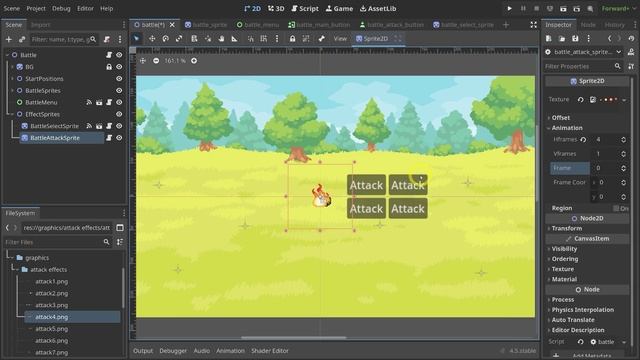
Task: Open the Sprite2D toolbar menu
Action: click(x=372, y=38)
